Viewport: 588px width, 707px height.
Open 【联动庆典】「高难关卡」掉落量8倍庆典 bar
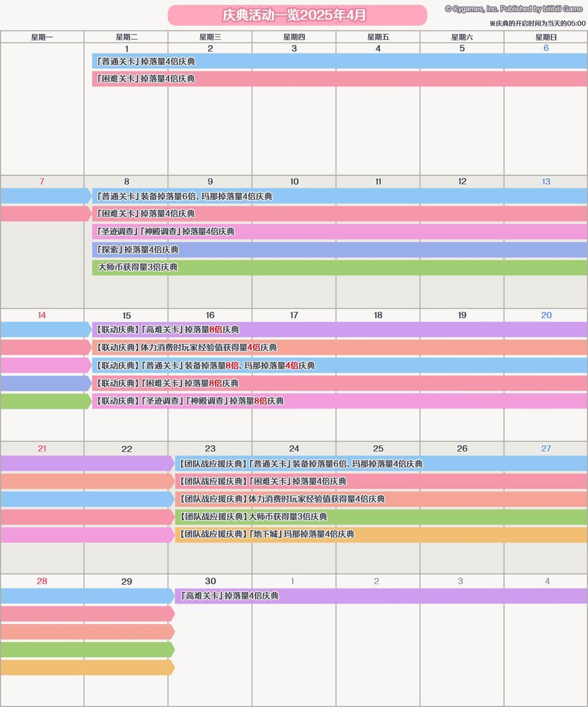[x=339, y=329]
